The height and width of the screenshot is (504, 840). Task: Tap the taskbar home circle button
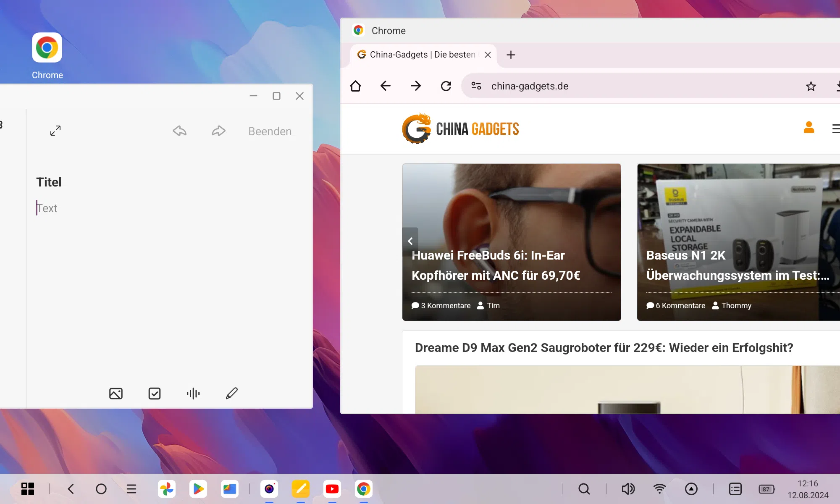[x=101, y=489]
